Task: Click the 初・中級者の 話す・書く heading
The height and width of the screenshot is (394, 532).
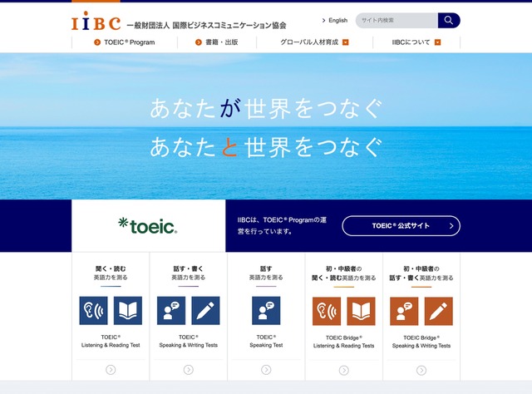Action: tap(421, 273)
